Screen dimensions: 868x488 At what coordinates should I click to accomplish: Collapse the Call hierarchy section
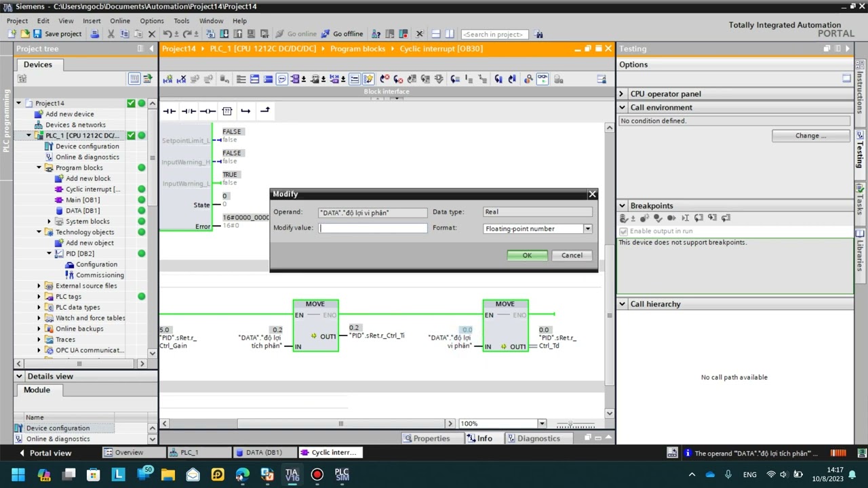coord(622,304)
